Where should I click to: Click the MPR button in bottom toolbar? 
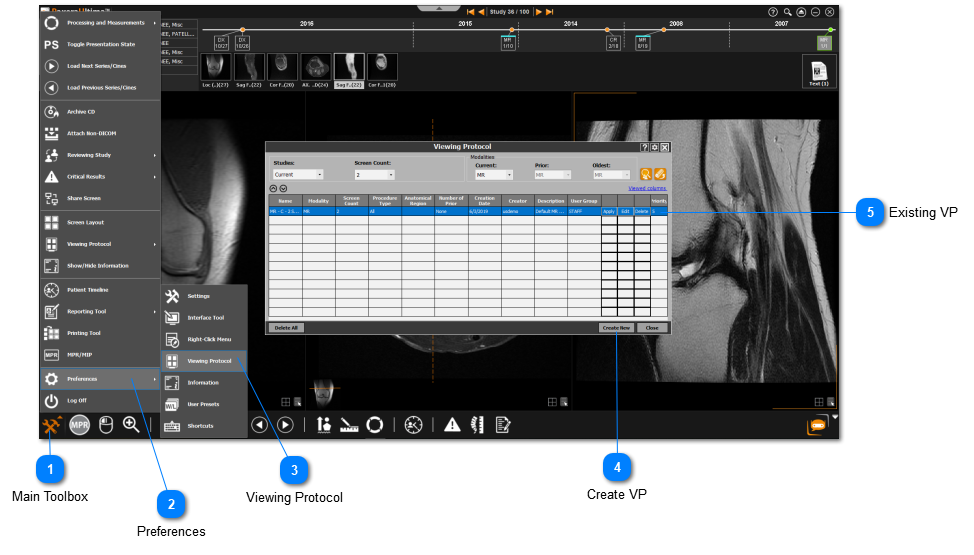pyautogui.click(x=80, y=424)
